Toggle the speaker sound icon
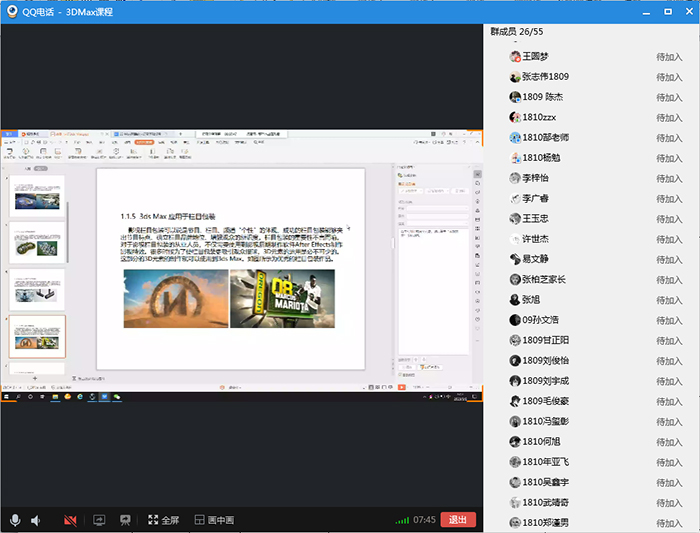Image resolution: width=700 pixels, height=533 pixels. point(36,520)
